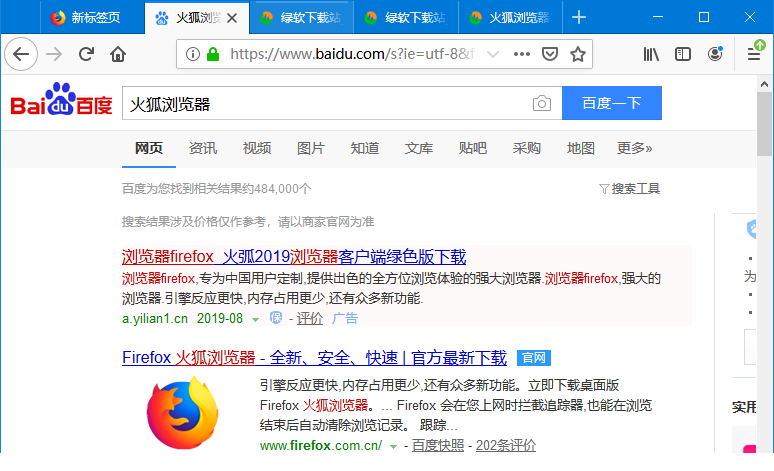Select the 网页 search category
The image size is (774, 471).
pos(149,148)
